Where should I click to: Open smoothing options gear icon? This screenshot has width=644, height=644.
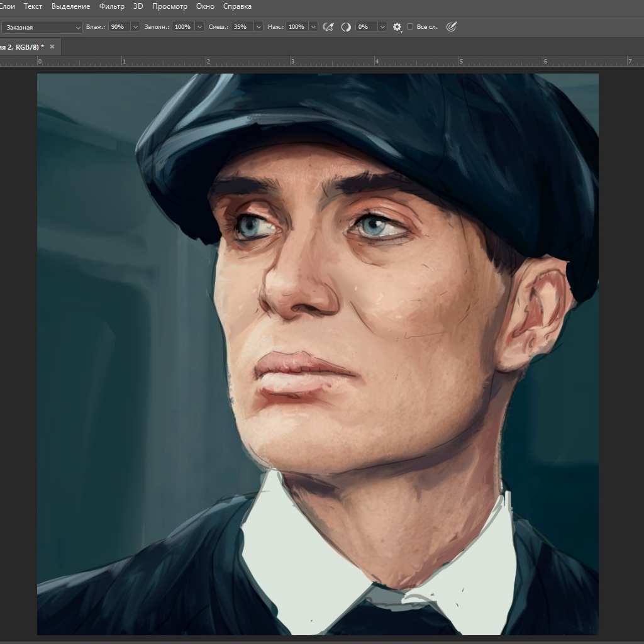[397, 27]
